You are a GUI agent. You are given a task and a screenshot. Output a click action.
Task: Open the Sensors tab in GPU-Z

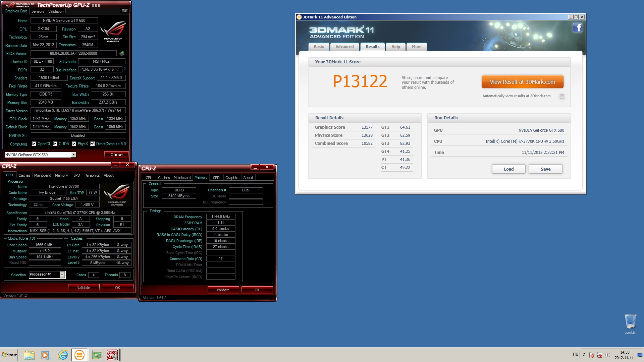coord(38,11)
